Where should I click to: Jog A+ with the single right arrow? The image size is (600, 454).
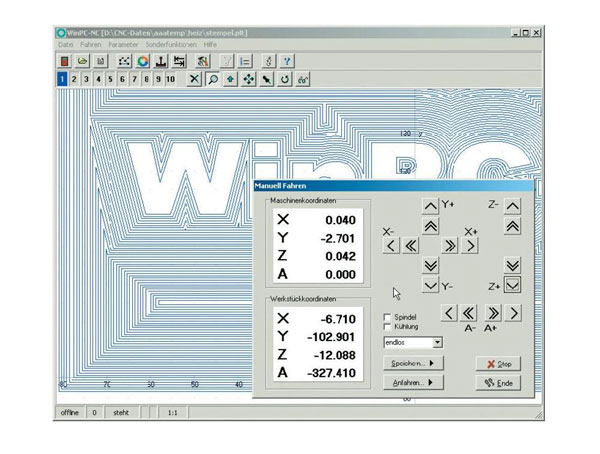(513, 314)
